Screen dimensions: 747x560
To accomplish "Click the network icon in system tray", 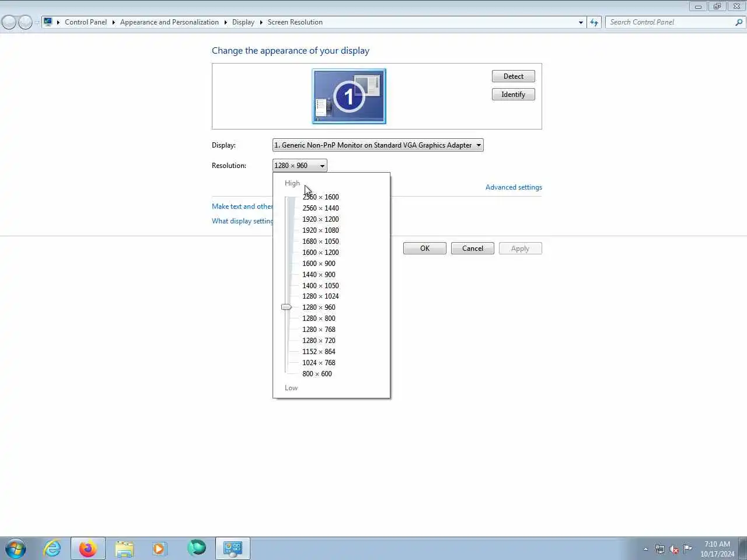I will tap(660, 549).
